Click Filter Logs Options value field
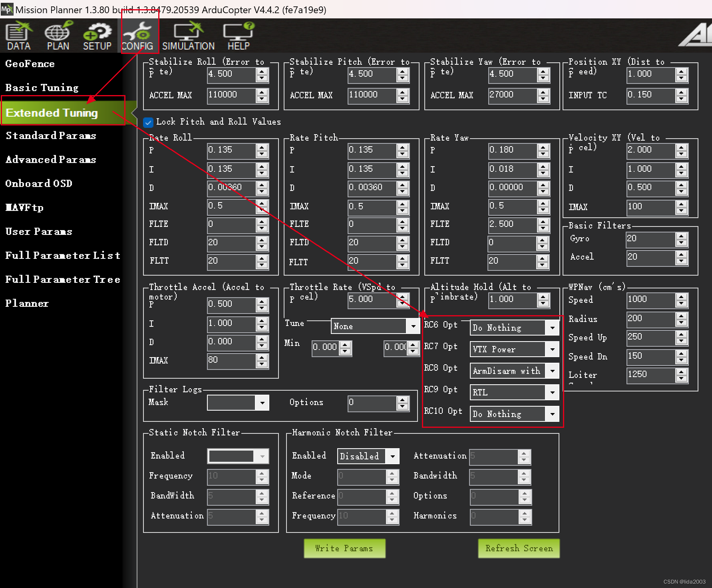The height and width of the screenshot is (588, 712). click(372, 403)
